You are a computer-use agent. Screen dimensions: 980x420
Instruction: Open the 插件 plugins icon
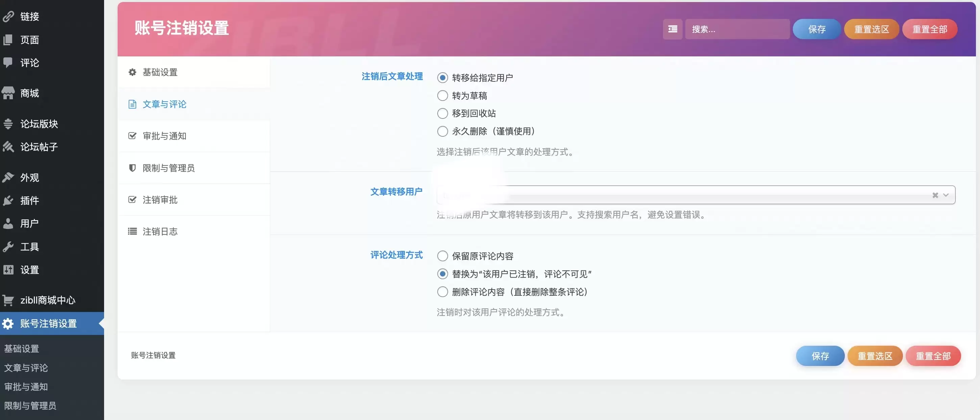pyautogui.click(x=9, y=200)
